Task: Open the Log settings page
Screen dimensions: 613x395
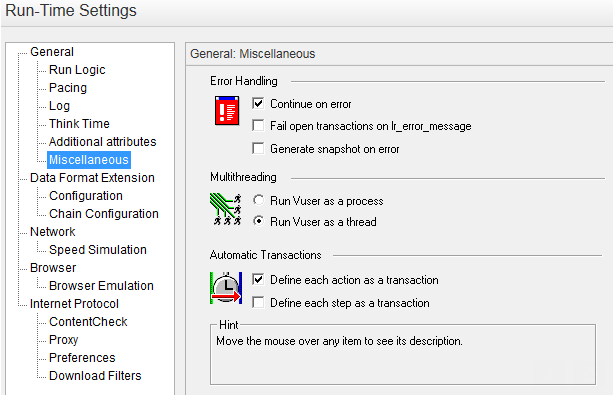Action: point(59,106)
